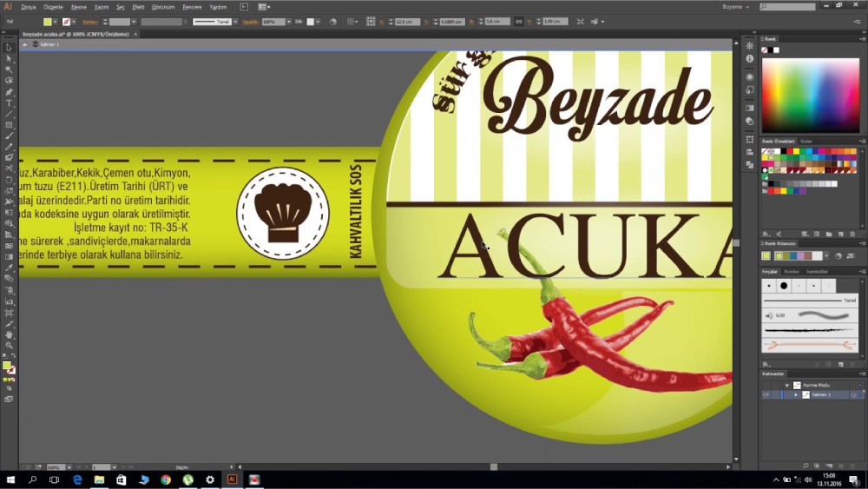Viewport: 868px width, 489px height.
Task: Click new color group folder icon in swatches
Action: (x=829, y=234)
